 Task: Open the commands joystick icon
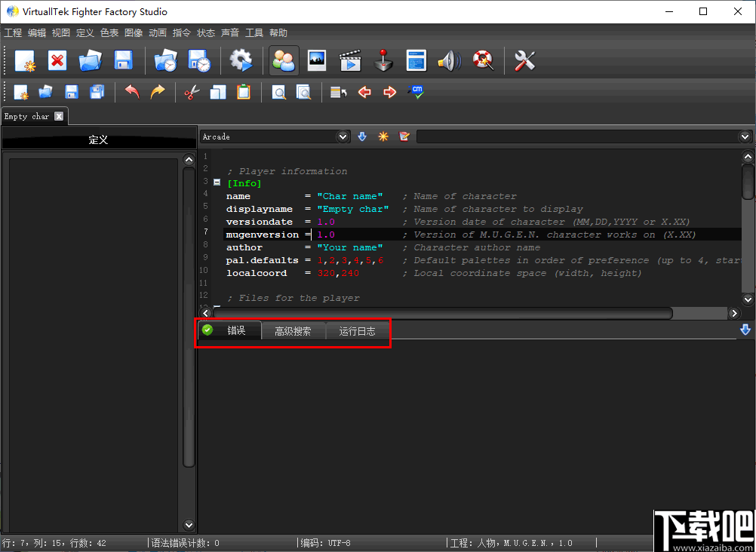click(384, 60)
